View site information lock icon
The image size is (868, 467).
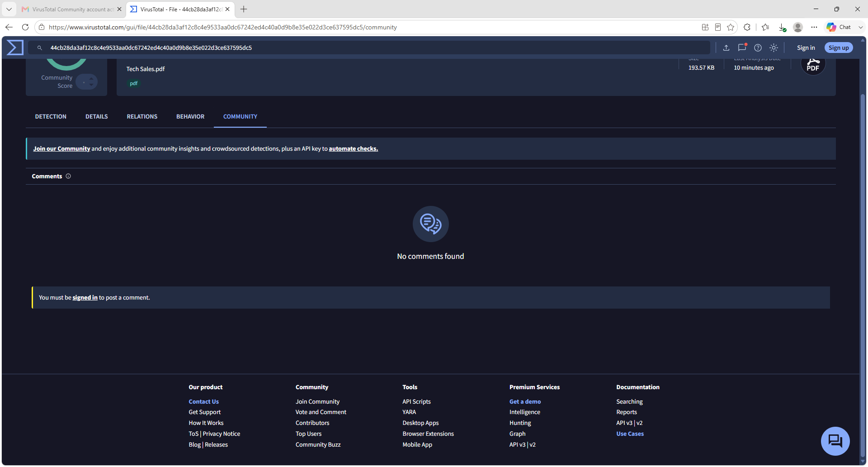[42, 27]
